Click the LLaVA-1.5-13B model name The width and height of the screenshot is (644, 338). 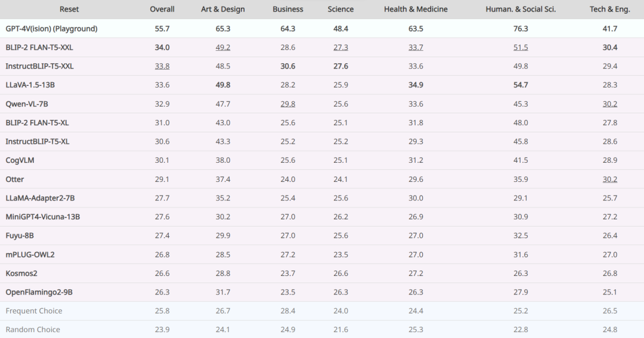[30, 85]
